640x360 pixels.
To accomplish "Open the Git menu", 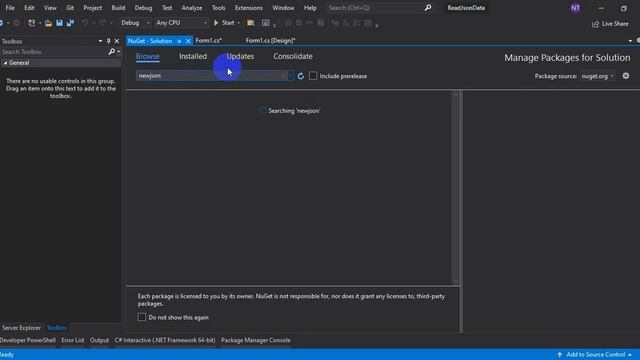I will point(70,8).
